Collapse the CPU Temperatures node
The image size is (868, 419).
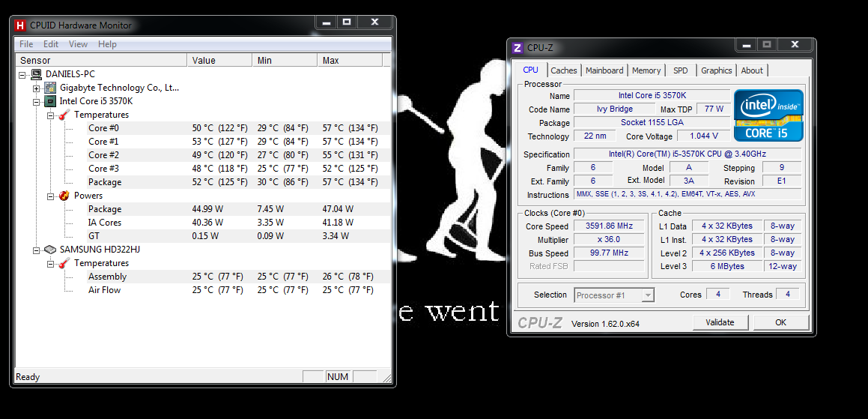pos(50,115)
